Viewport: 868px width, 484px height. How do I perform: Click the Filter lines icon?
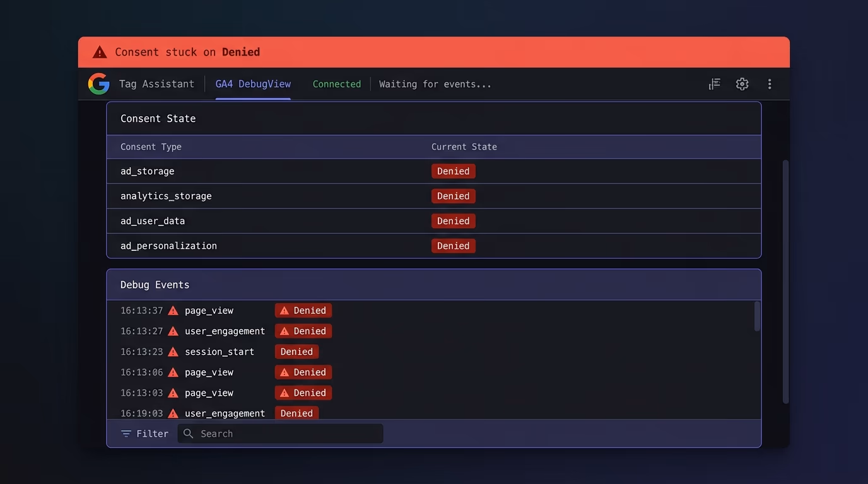126,434
